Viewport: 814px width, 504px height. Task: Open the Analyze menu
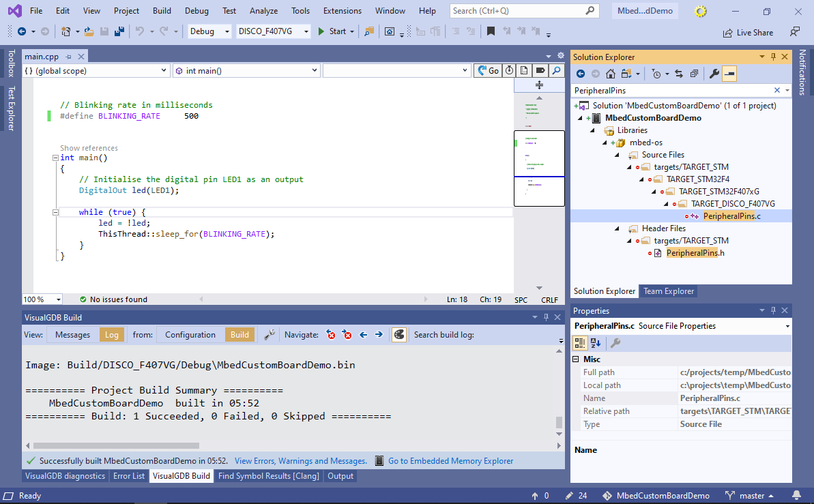coord(264,11)
